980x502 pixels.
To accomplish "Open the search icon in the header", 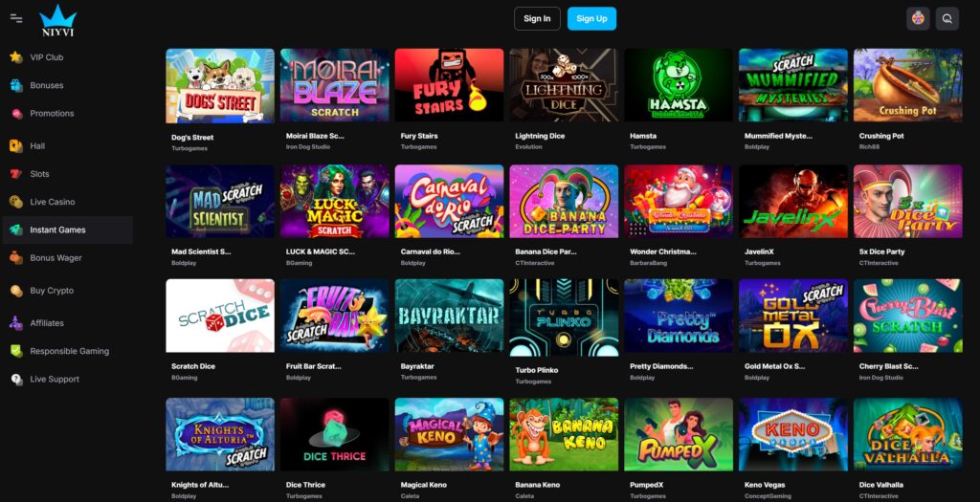I will pos(947,19).
